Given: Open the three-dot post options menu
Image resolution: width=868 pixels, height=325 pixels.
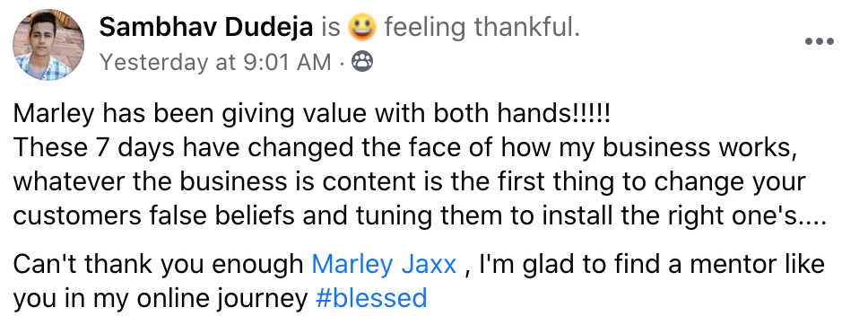Looking at the screenshot, I should [820, 41].
